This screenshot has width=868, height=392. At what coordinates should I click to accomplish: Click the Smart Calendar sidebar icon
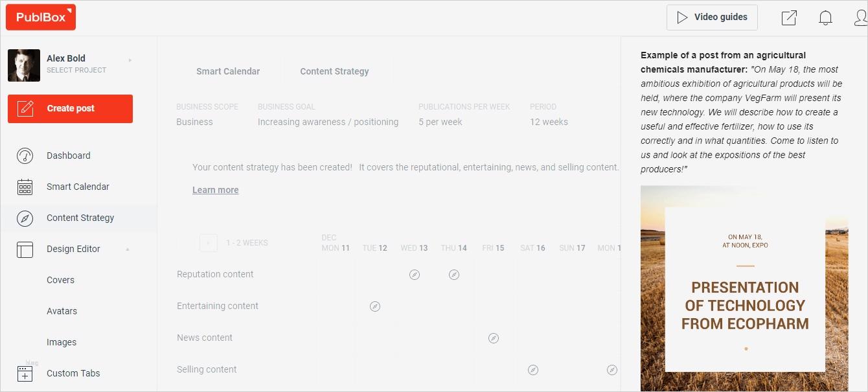[x=25, y=187]
